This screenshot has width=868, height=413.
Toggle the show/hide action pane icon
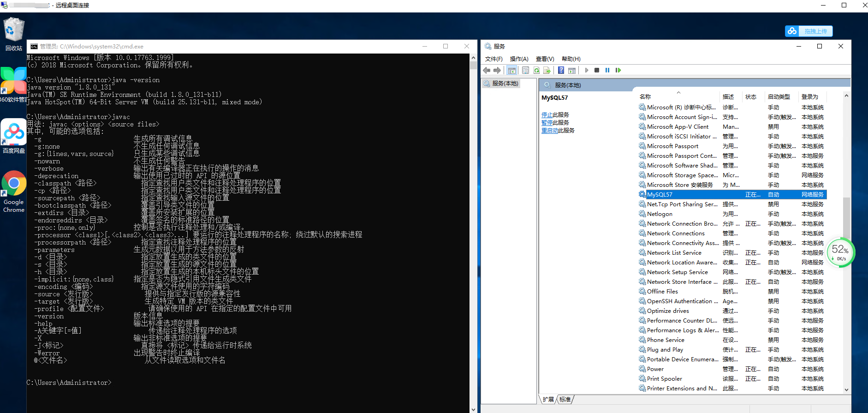[x=572, y=70]
